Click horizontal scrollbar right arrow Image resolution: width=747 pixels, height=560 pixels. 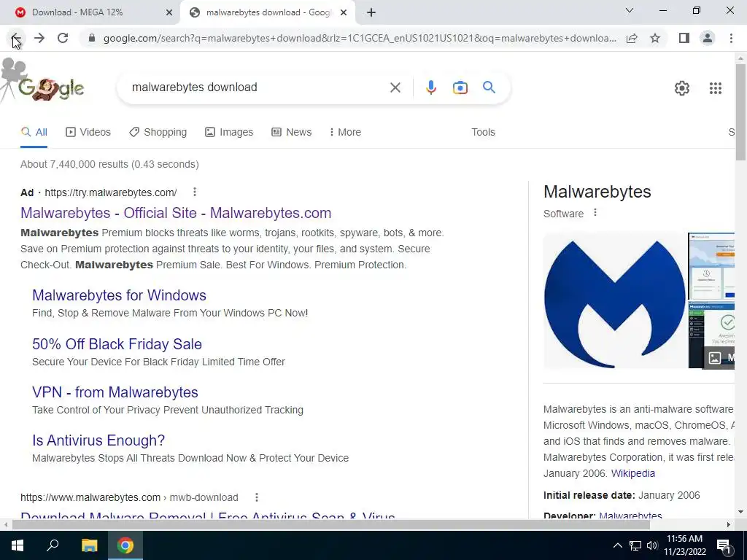pyautogui.click(x=729, y=524)
